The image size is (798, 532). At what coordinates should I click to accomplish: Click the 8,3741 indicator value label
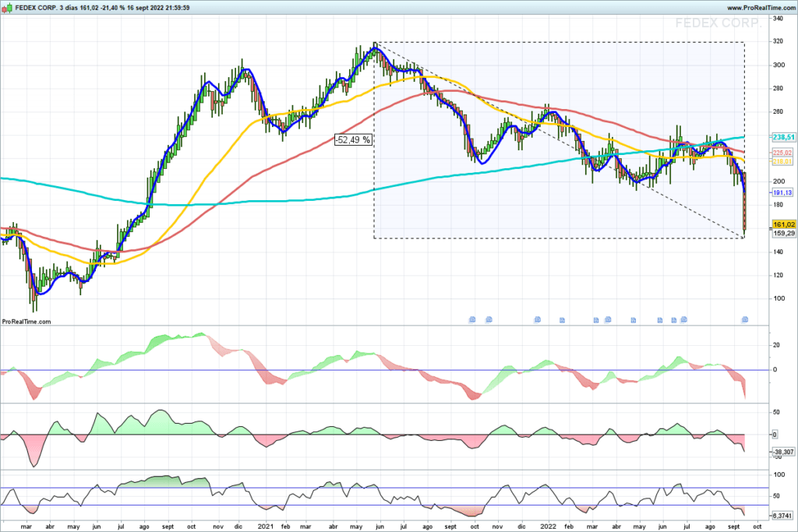[782, 515]
